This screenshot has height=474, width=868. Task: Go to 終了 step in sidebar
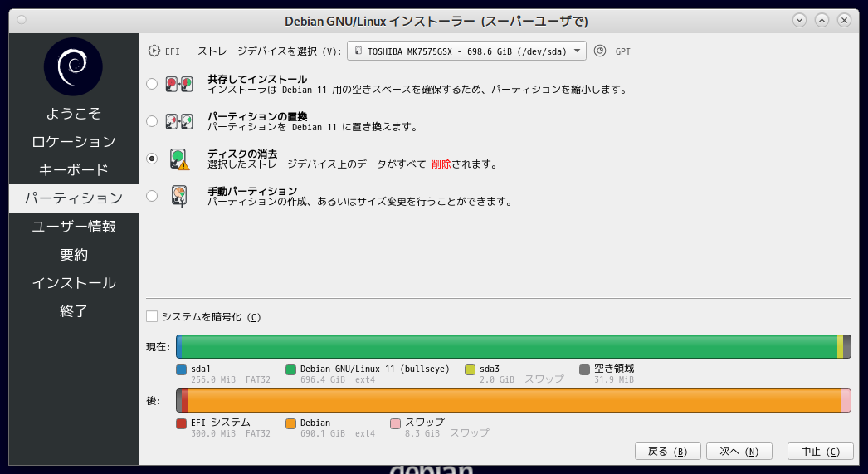coord(74,311)
